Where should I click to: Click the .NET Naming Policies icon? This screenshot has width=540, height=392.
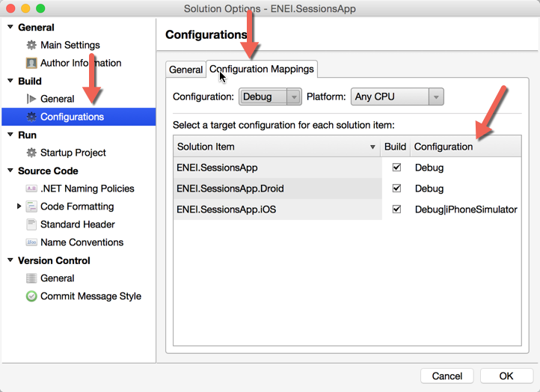[x=31, y=189]
